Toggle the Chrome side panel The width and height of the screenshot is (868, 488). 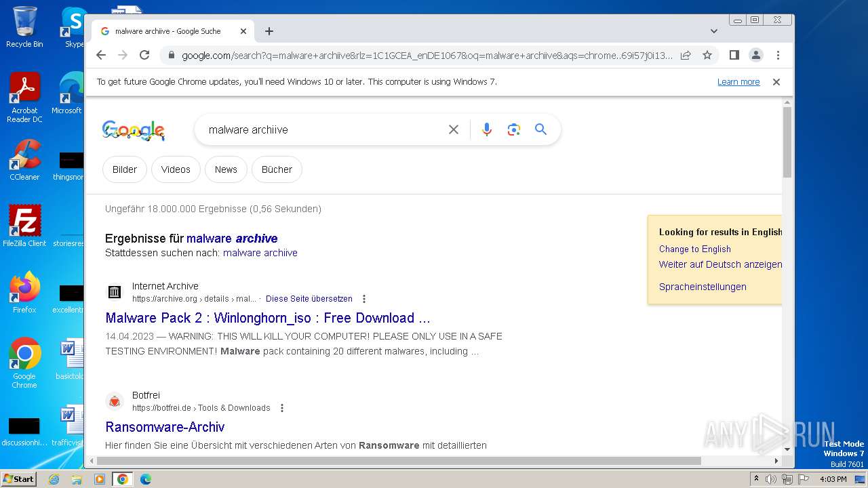click(734, 55)
